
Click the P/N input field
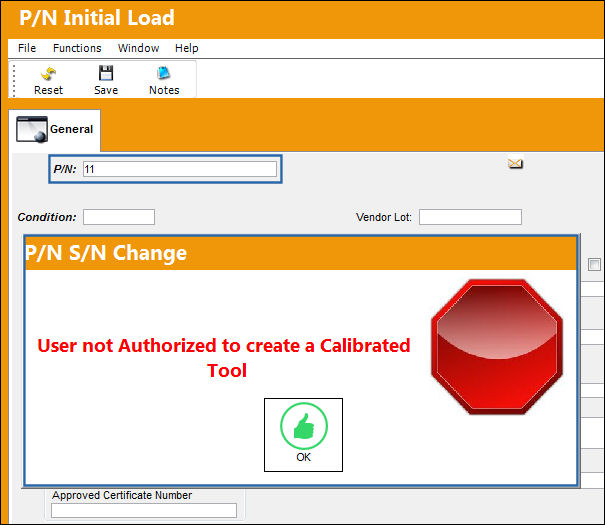(x=180, y=169)
